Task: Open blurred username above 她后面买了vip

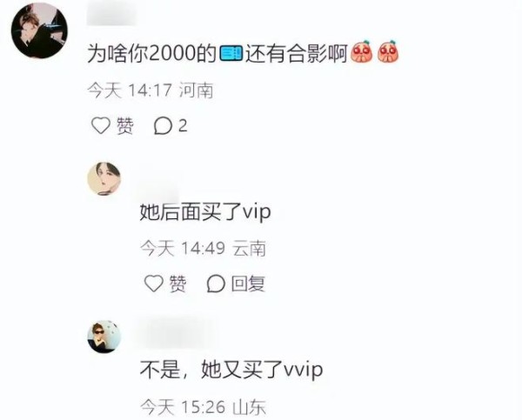Action: (x=159, y=188)
